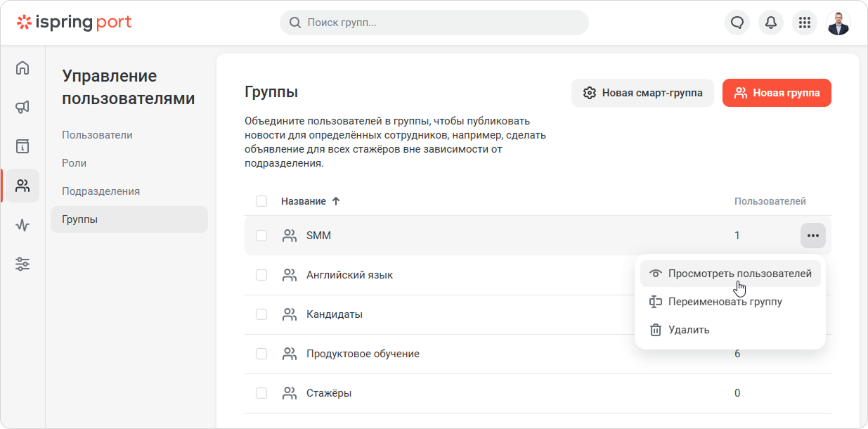The height and width of the screenshot is (429, 868).
Task: Focus the Поиск групп search field
Action: 434,23
